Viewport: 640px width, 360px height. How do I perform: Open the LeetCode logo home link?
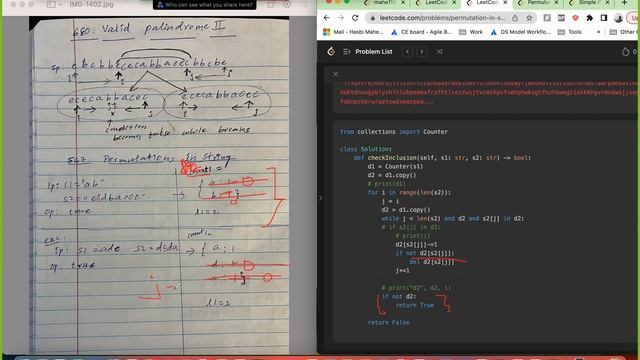[x=331, y=51]
